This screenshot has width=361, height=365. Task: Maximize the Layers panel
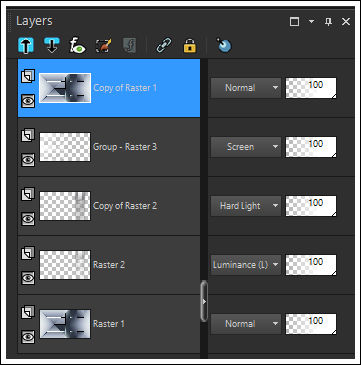coord(294,22)
